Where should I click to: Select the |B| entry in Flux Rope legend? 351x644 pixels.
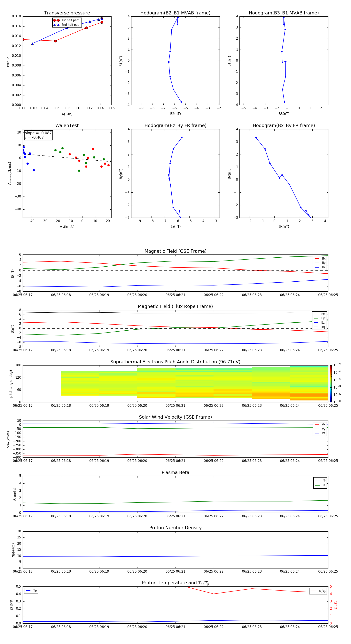(x=320, y=327)
